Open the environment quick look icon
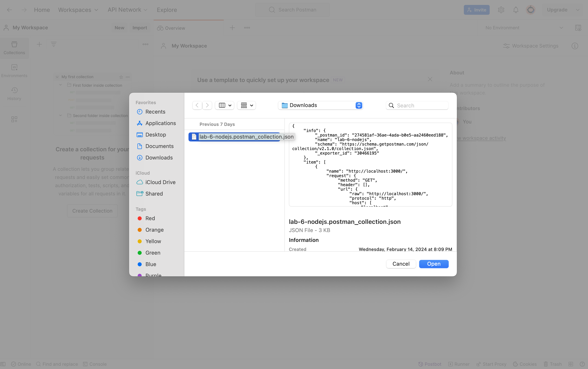Screen dimensions: 588x369 point(578,28)
